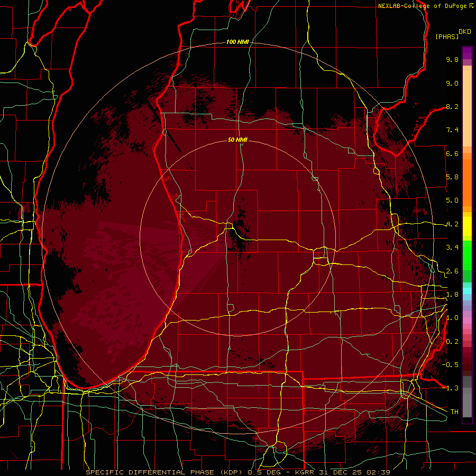
Task: Select the 6.6 scale value
Action: (x=452, y=153)
